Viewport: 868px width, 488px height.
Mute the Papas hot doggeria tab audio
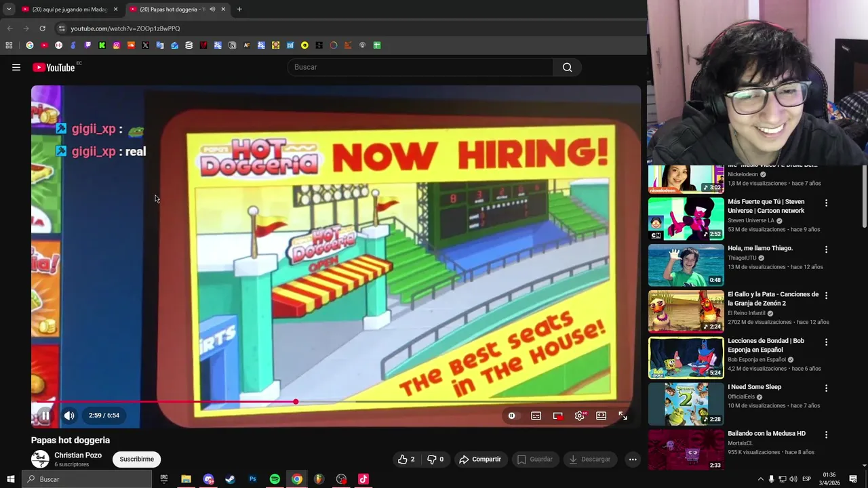tap(212, 9)
